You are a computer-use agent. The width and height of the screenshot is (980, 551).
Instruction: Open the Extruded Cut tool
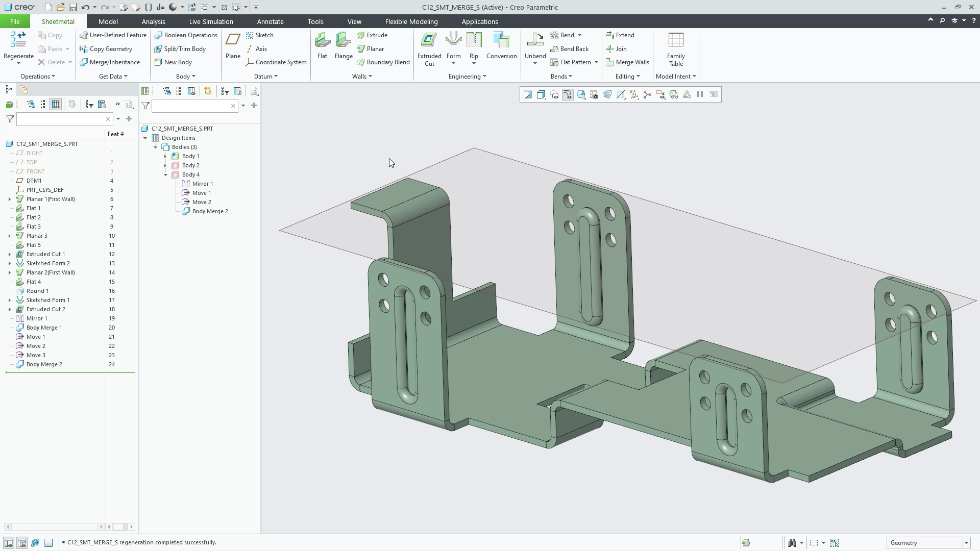tap(429, 49)
